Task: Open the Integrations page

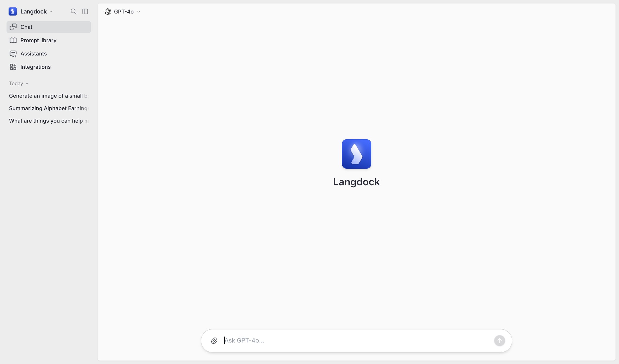Action: 49,67
